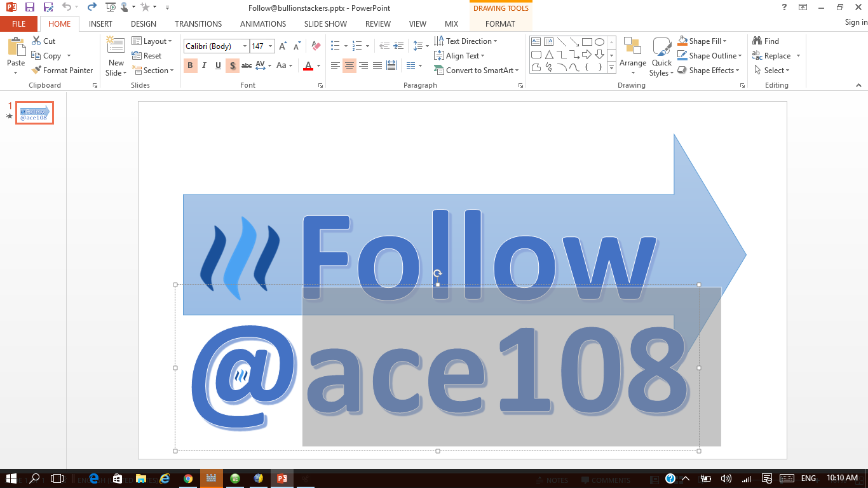Open the Arrange menu button
868x488 pixels.
(x=633, y=57)
